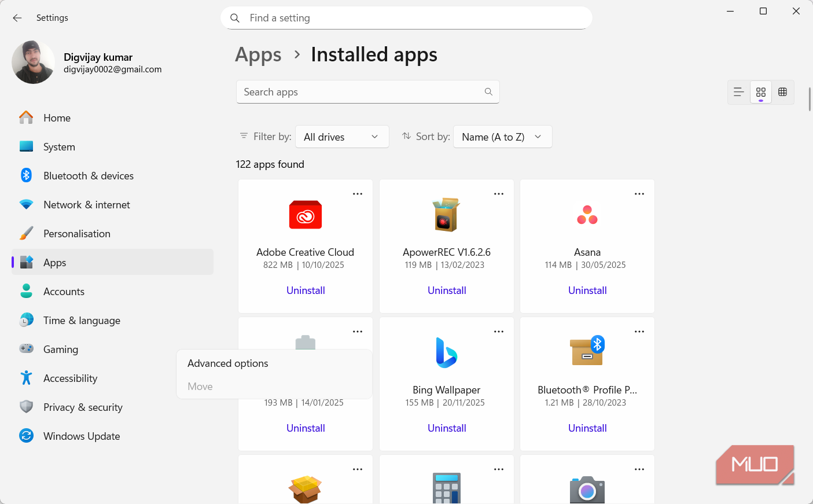The width and height of the screenshot is (813, 504).
Task: Open Bluetooth & devices settings
Action: pyautogui.click(x=112, y=176)
